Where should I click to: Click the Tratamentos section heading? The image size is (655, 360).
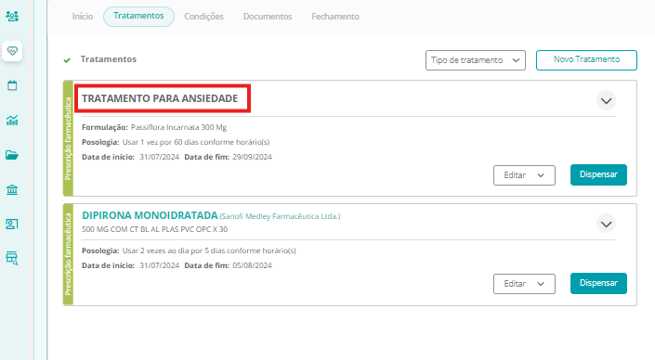click(x=109, y=59)
